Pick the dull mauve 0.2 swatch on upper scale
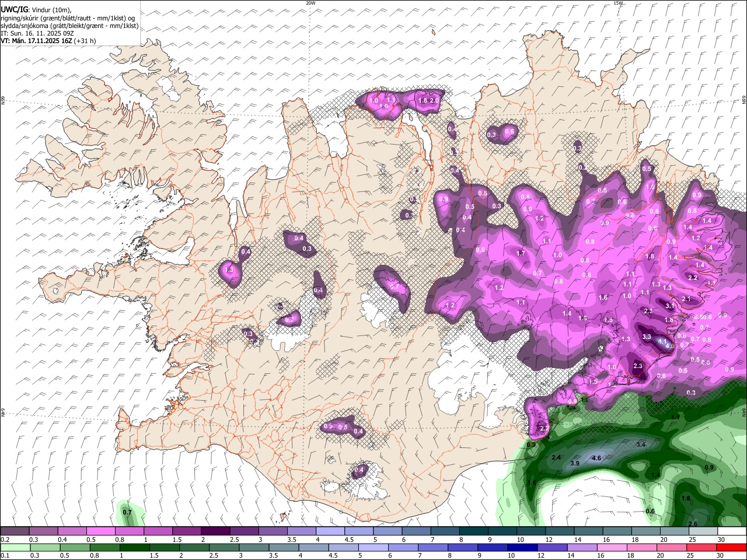747x560 pixels. [15, 531]
